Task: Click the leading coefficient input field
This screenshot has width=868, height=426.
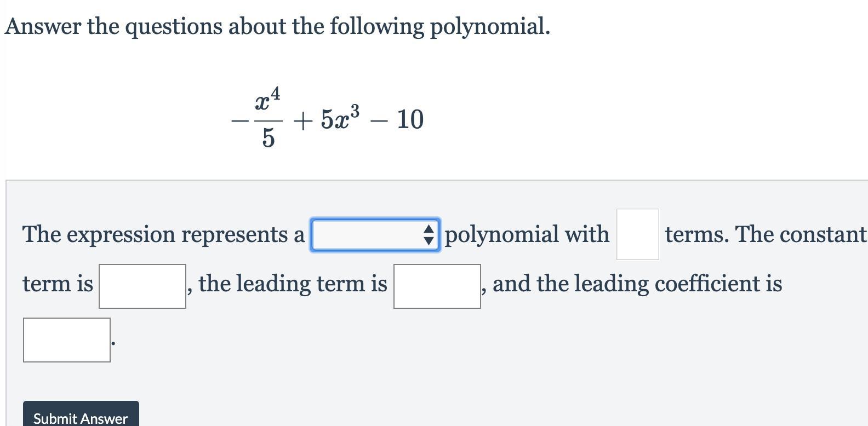Action: pyautogui.click(x=67, y=340)
